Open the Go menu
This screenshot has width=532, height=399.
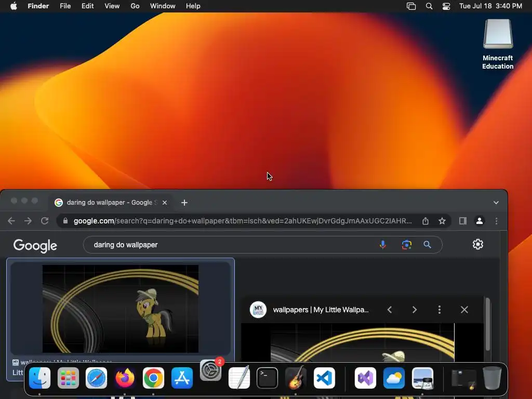pos(135,6)
